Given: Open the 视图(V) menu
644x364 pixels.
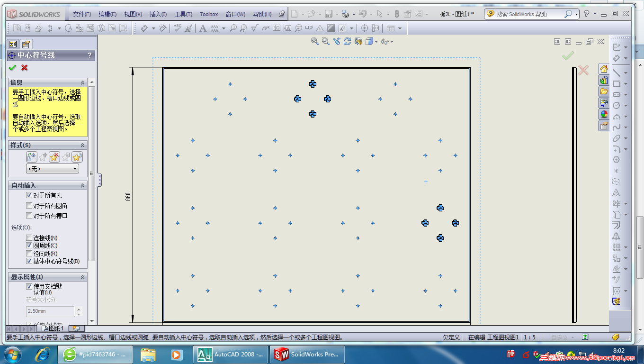Looking at the screenshot, I should coord(133,14).
